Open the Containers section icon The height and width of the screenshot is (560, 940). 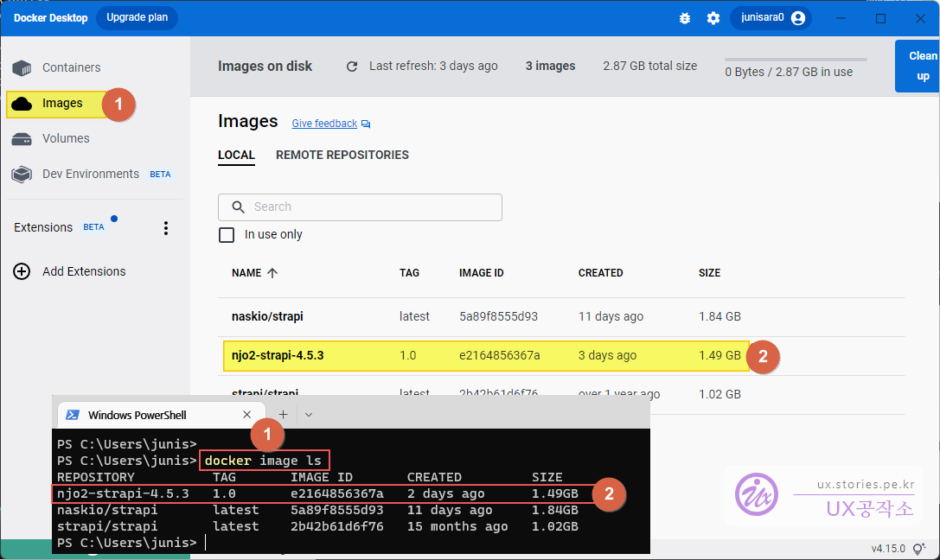[22, 67]
